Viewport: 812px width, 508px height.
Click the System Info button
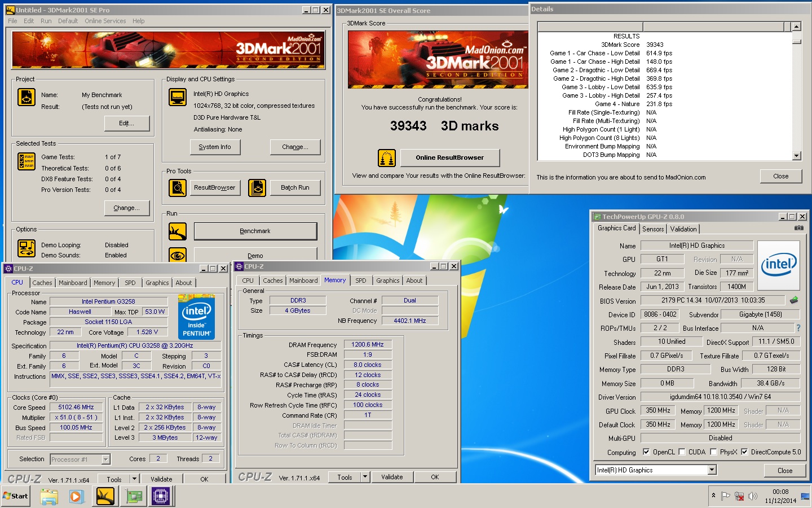pyautogui.click(x=215, y=147)
